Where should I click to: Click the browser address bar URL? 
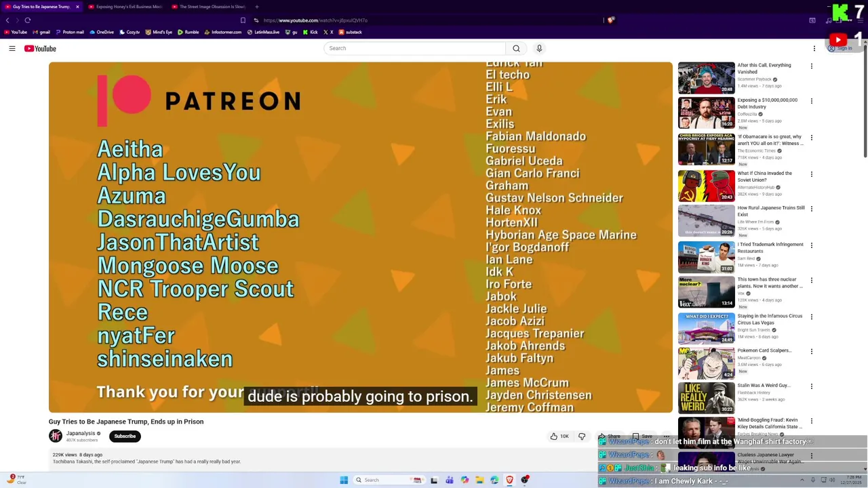(315, 20)
